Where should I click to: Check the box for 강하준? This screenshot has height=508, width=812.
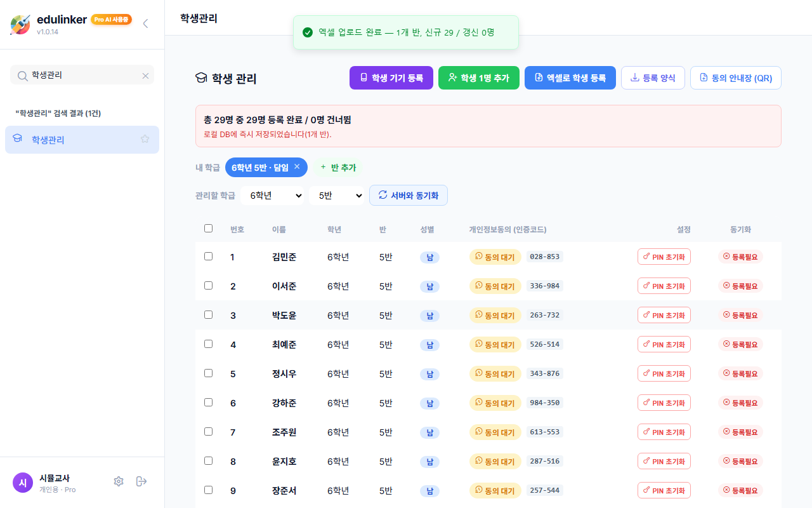point(209,403)
